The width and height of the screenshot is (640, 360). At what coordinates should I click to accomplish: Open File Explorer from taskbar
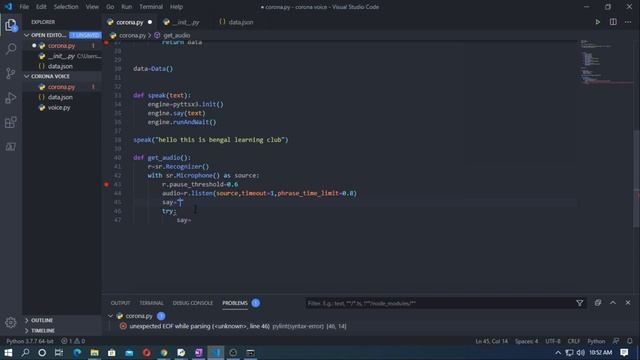(94, 353)
